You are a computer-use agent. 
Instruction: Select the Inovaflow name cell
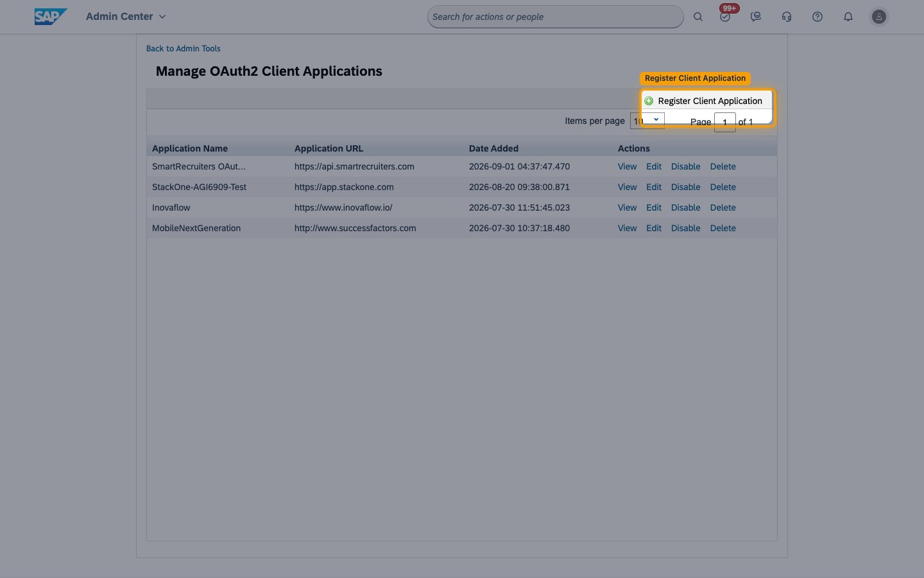tap(171, 207)
